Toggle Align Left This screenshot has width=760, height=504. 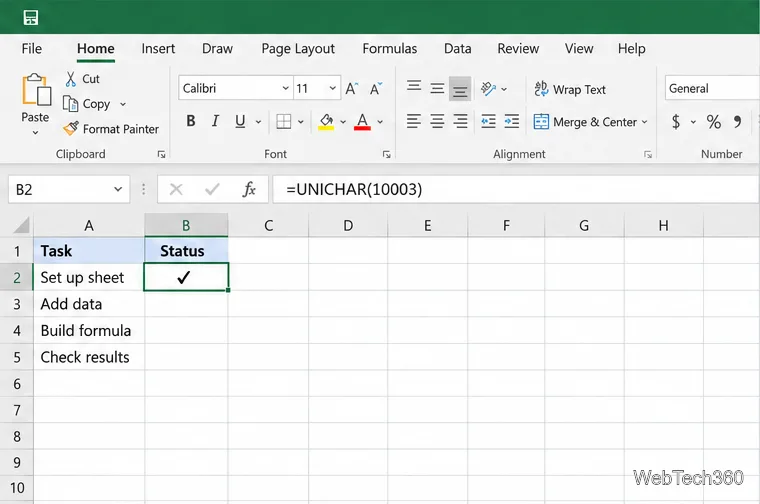[414, 121]
